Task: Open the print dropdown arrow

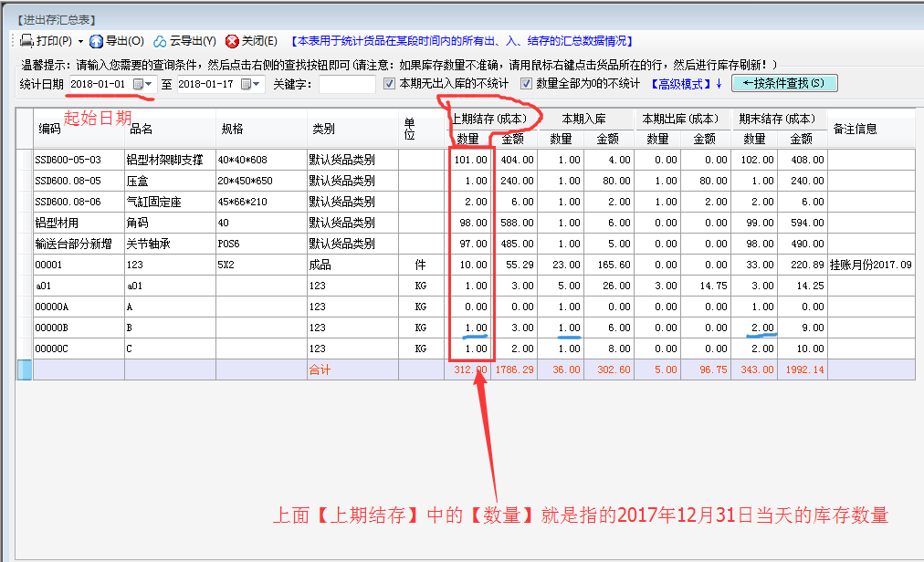Action: [x=80, y=41]
